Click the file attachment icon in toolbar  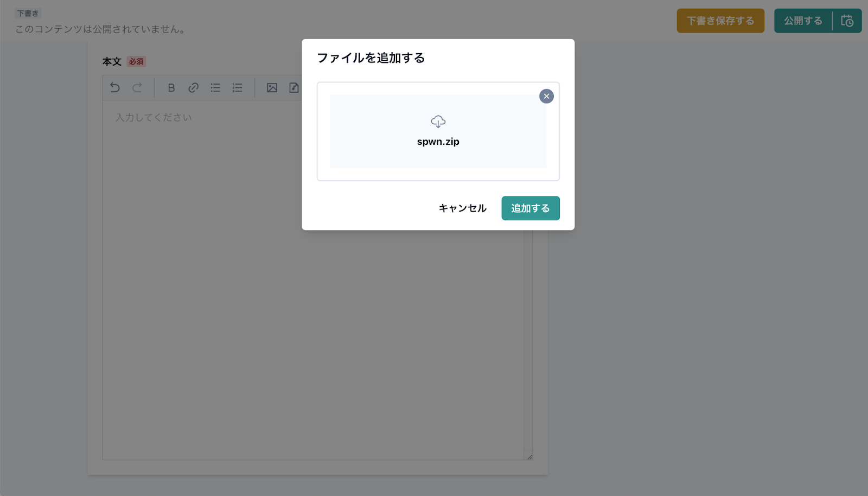pyautogui.click(x=294, y=87)
